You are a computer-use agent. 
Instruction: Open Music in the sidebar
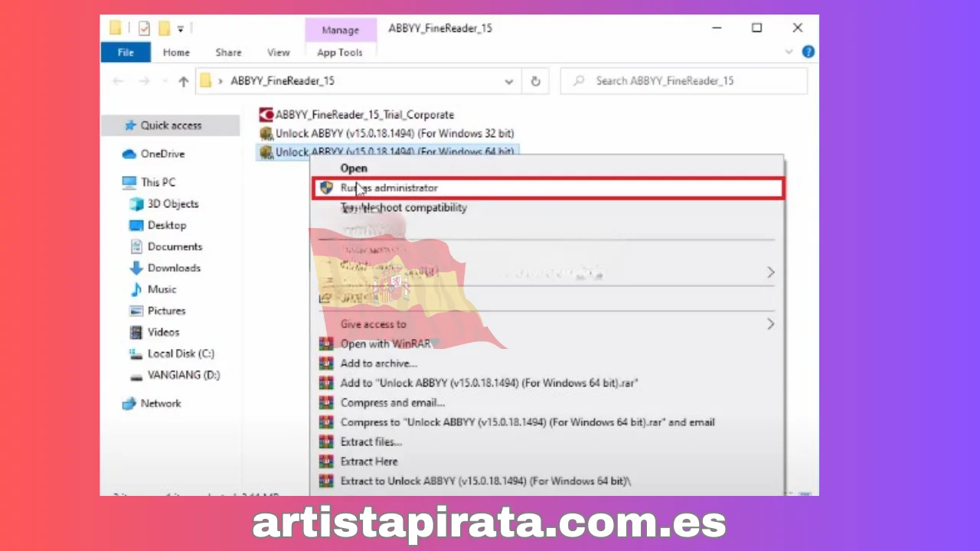click(162, 289)
